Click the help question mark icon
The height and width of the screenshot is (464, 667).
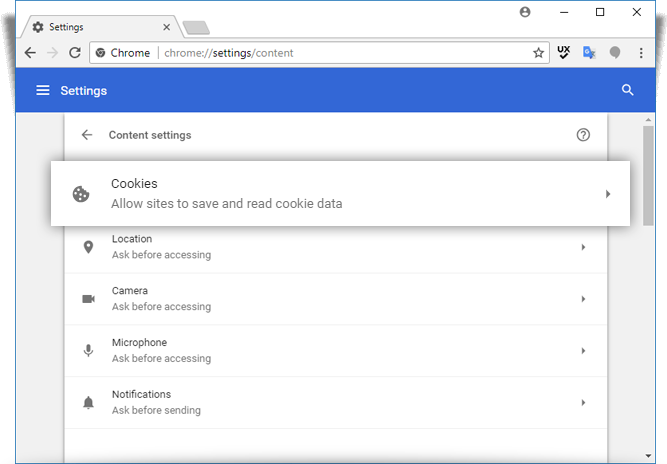pyautogui.click(x=583, y=135)
